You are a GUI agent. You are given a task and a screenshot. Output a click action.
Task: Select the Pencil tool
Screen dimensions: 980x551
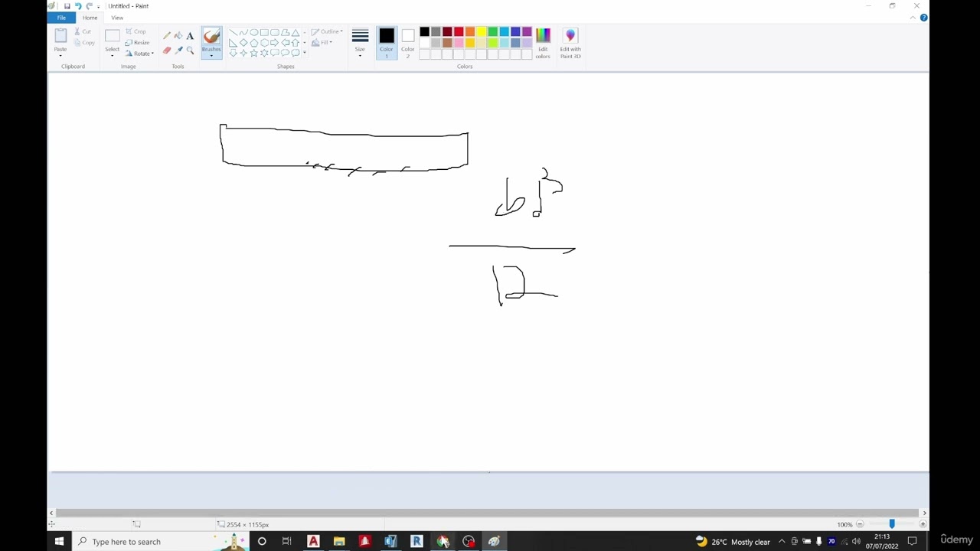coord(167,36)
